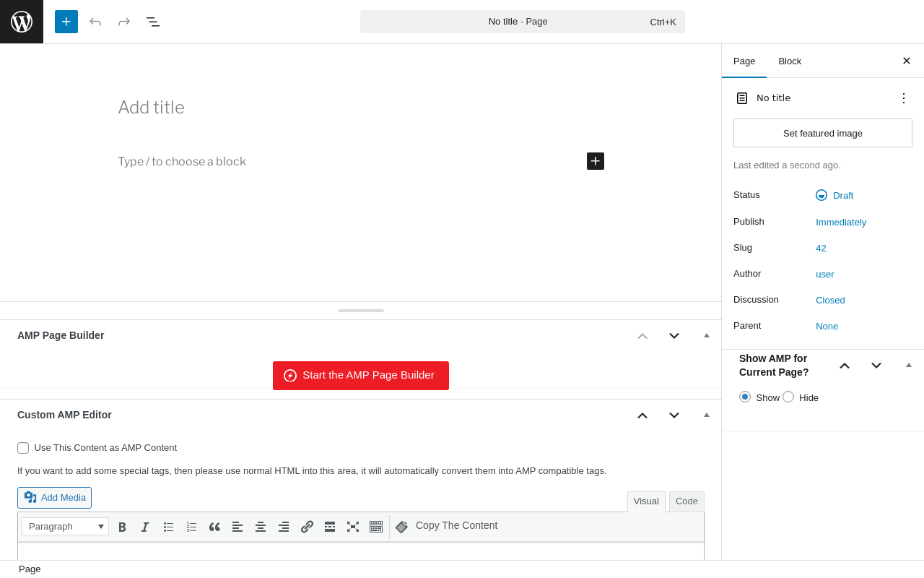The image size is (924, 578).
Task: Insert a numbered list
Action: tap(191, 527)
